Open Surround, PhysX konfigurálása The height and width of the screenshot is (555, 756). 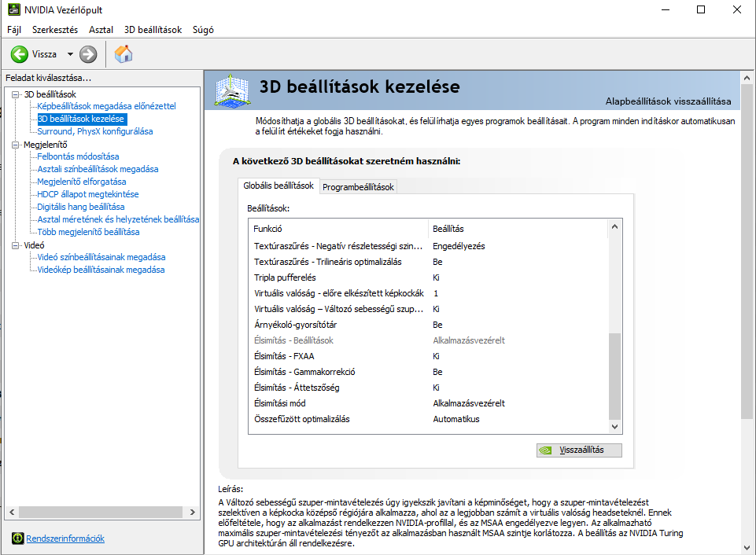[95, 131]
